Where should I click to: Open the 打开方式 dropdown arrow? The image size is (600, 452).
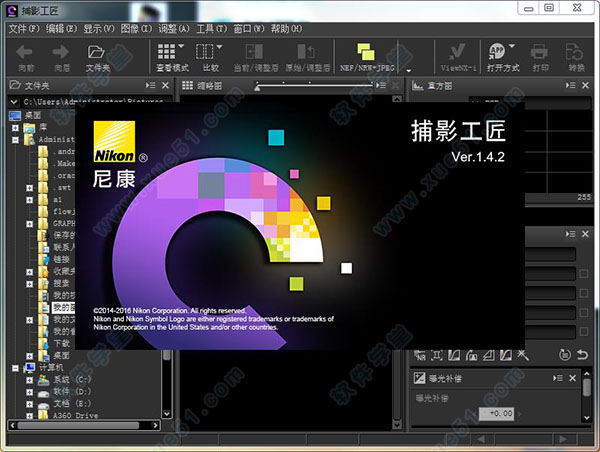(512, 46)
